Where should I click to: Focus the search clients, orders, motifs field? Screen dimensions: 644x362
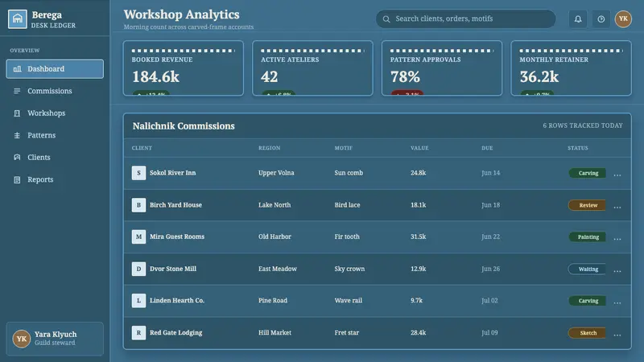click(x=466, y=19)
